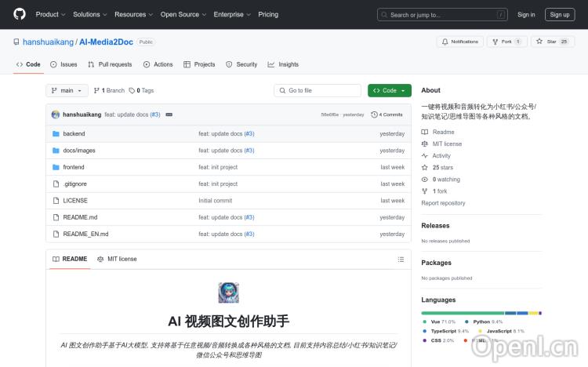The height and width of the screenshot is (367, 588).
Task: Open the #3 link in backend row
Action: [249, 133]
